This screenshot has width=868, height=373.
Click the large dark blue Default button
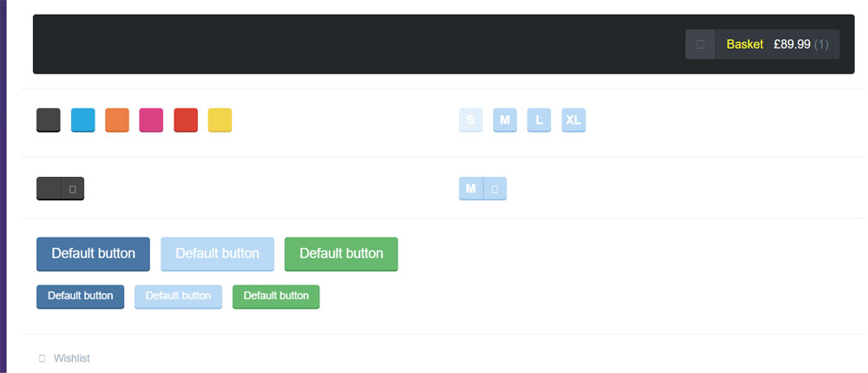pyautogui.click(x=93, y=254)
